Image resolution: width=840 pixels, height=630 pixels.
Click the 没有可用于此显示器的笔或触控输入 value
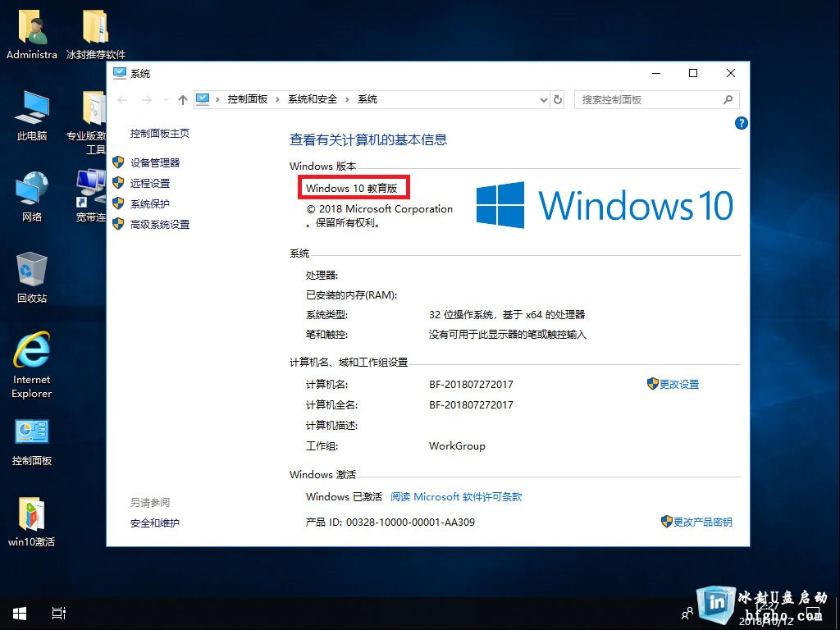click(507, 335)
